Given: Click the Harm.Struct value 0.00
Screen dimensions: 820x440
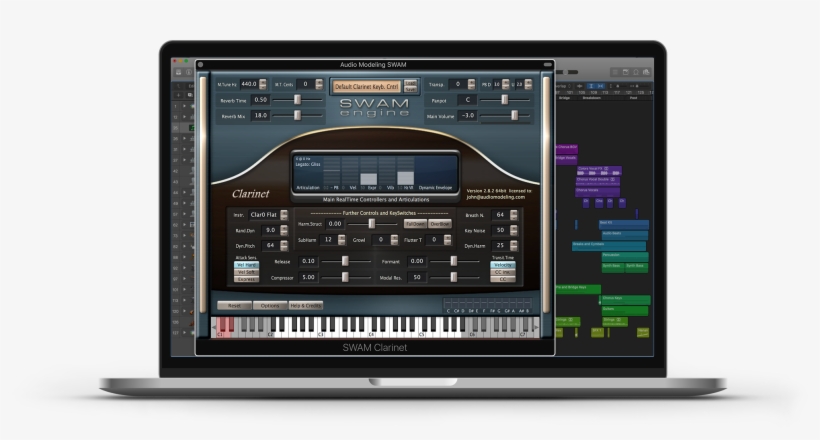Looking at the screenshot, I should [335, 224].
